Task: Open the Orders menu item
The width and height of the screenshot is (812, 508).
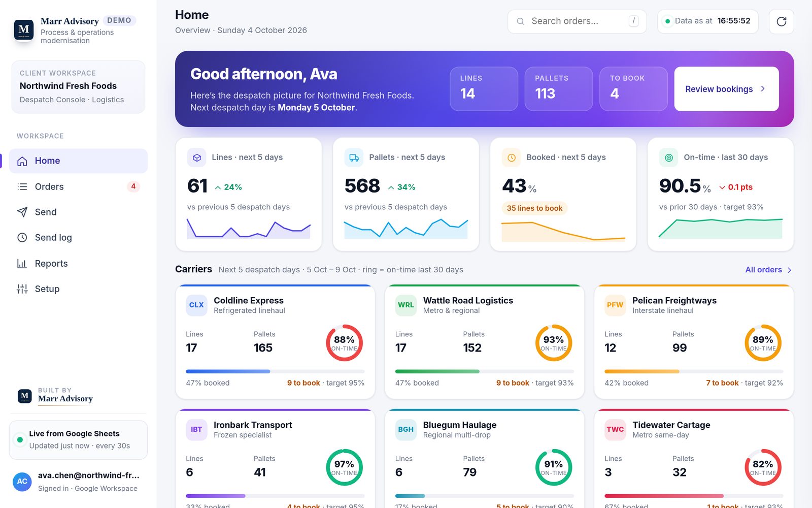Action: click(x=78, y=186)
